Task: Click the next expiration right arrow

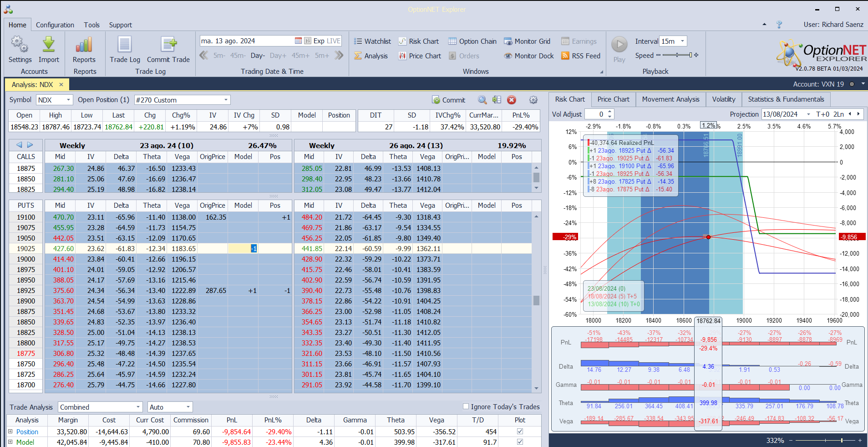Action: 30,145
